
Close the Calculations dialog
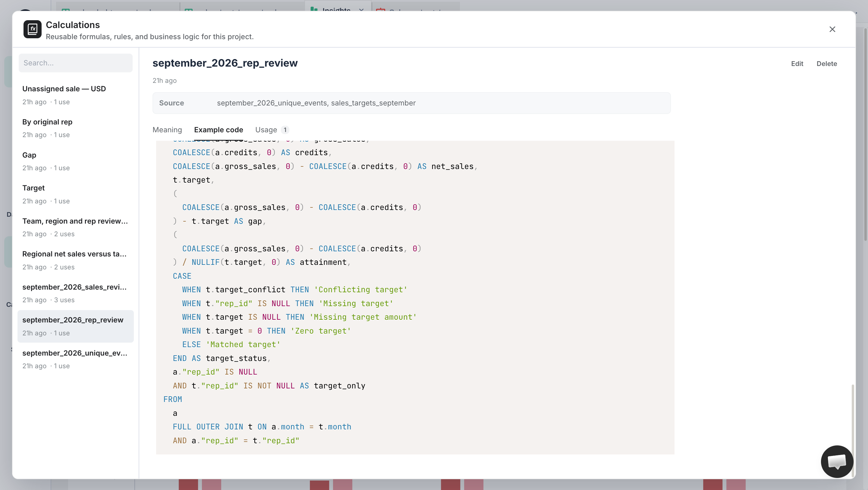pyautogui.click(x=832, y=29)
